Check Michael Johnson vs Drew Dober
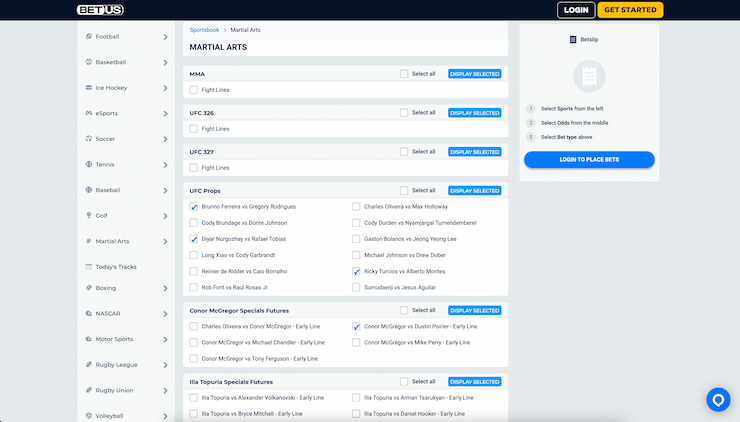740x422 pixels. click(356, 255)
